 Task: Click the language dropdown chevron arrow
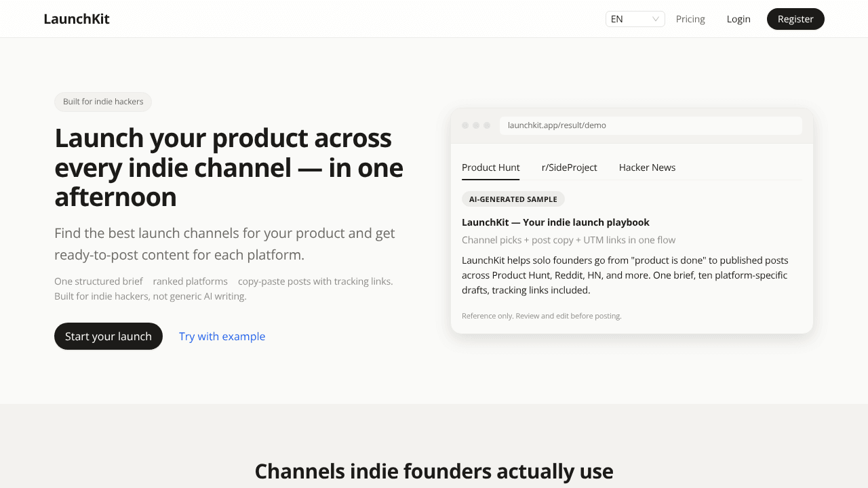click(656, 19)
